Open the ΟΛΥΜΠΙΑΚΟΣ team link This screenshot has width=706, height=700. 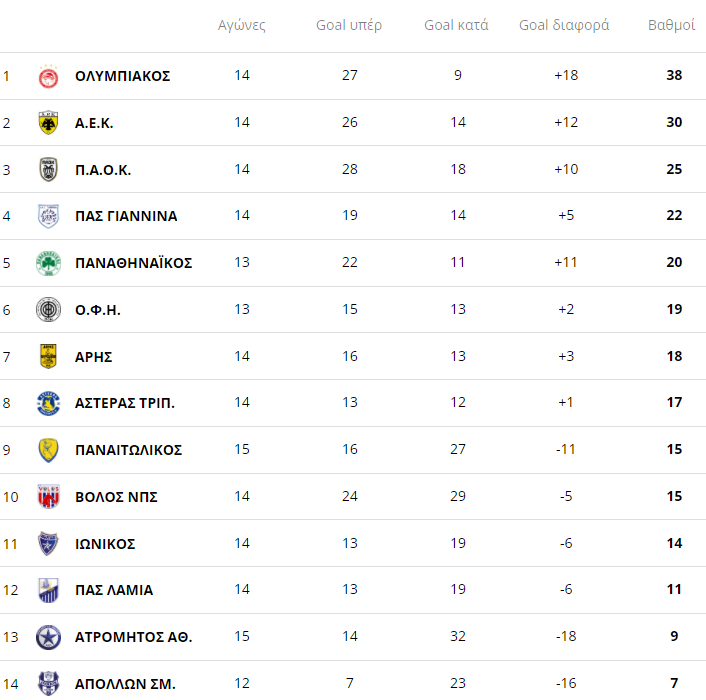[x=122, y=76]
